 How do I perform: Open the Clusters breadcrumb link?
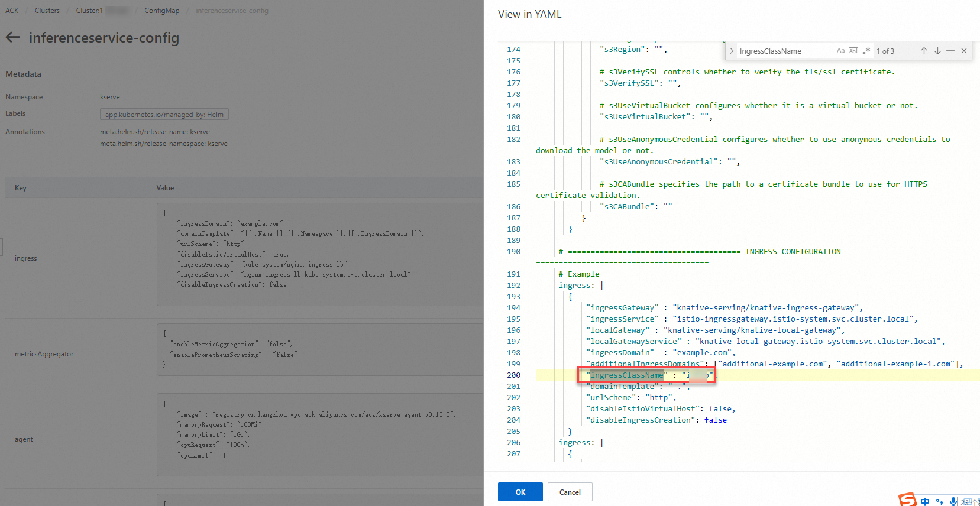pos(47,11)
